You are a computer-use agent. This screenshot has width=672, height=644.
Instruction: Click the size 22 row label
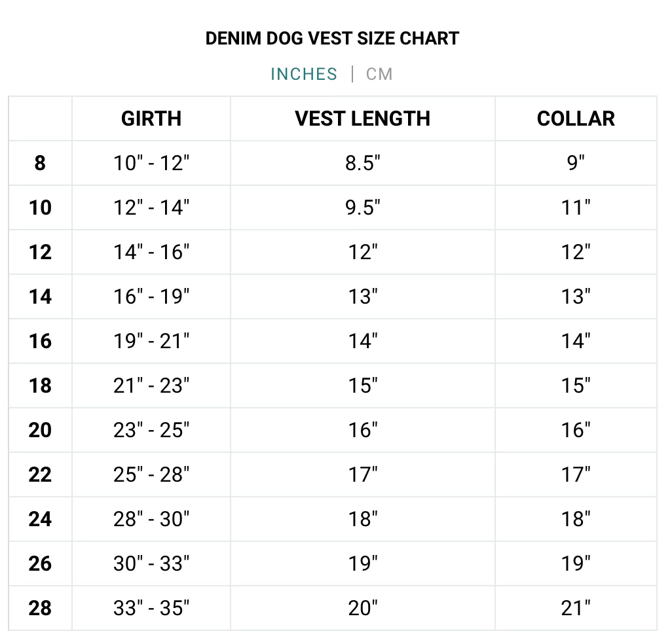tap(40, 474)
